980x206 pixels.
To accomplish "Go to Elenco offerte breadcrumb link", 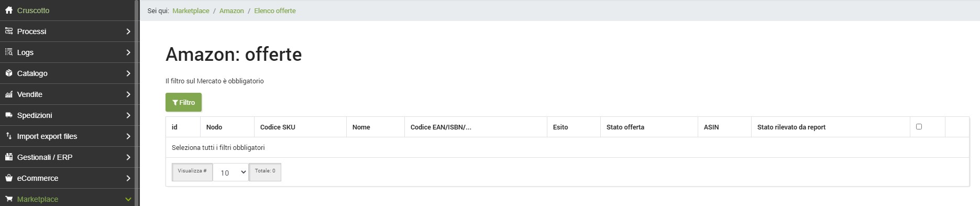I will coord(275,10).
